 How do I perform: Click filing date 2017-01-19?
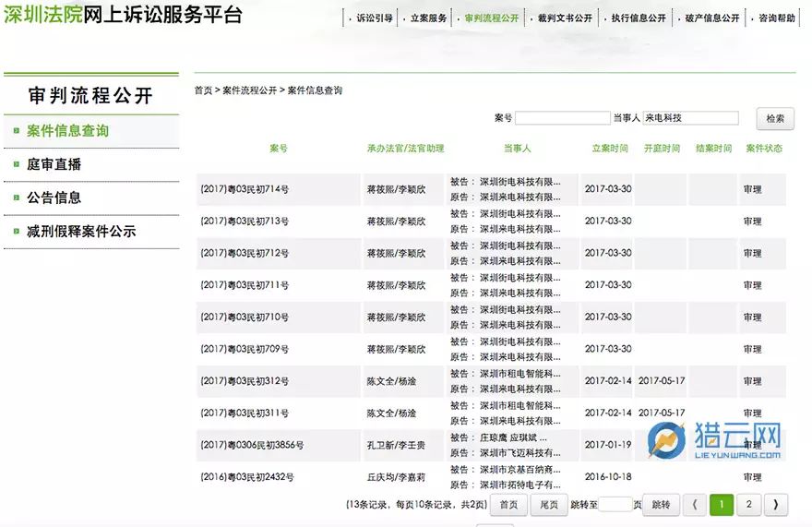[x=608, y=445]
